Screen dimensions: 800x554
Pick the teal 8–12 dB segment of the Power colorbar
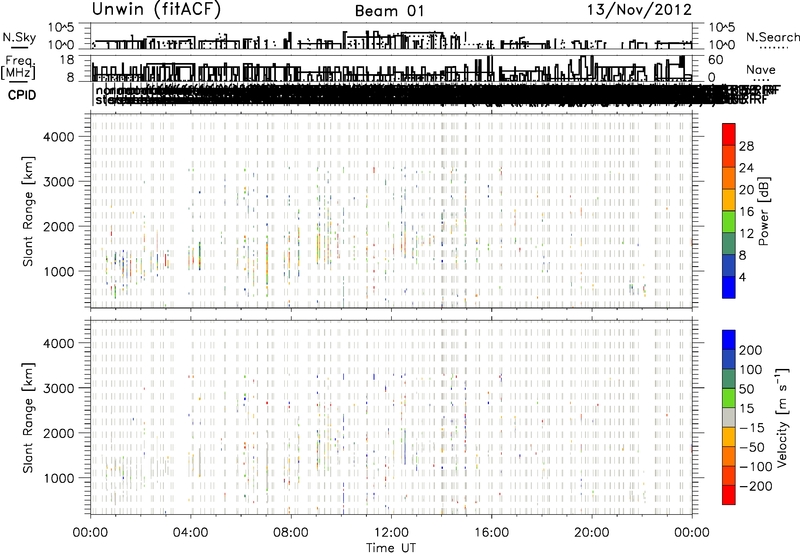tap(729, 243)
